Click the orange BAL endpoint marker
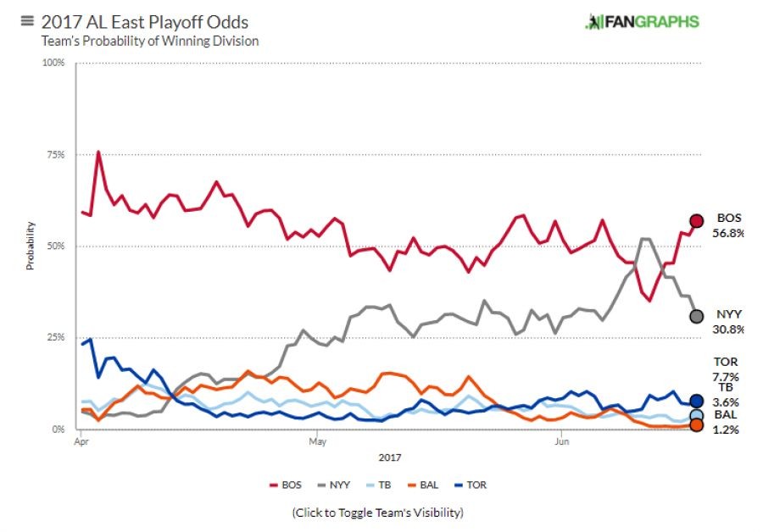This screenshot has height=532, width=763. 696,425
